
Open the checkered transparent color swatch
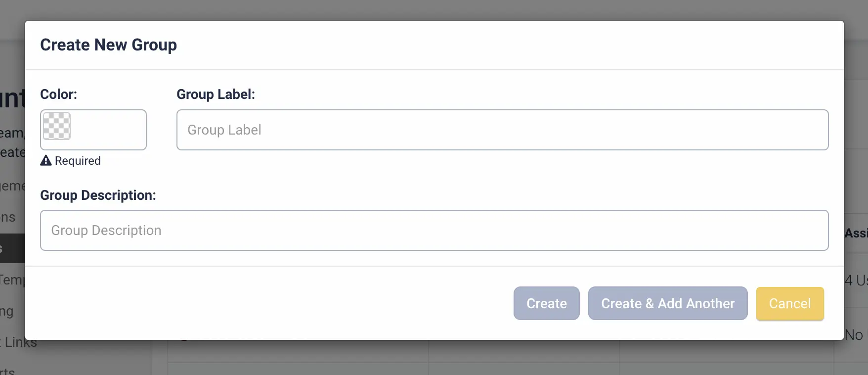pos(57,126)
